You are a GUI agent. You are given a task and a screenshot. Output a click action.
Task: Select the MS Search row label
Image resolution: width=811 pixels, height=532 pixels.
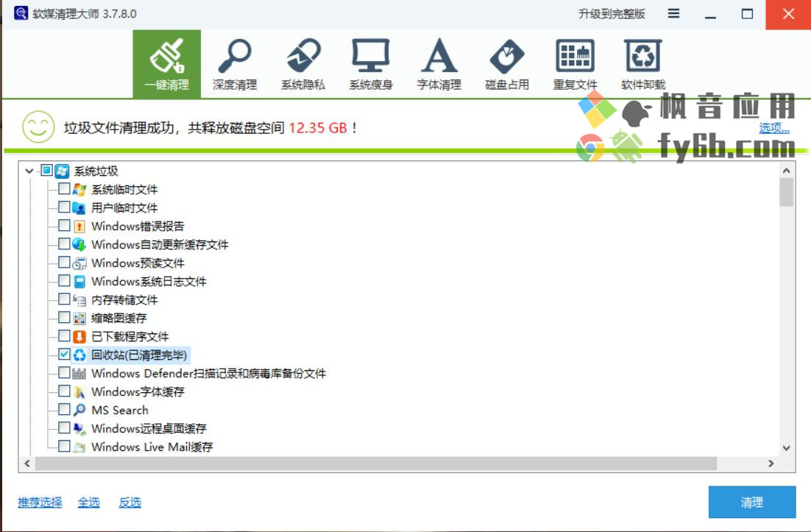pos(120,410)
